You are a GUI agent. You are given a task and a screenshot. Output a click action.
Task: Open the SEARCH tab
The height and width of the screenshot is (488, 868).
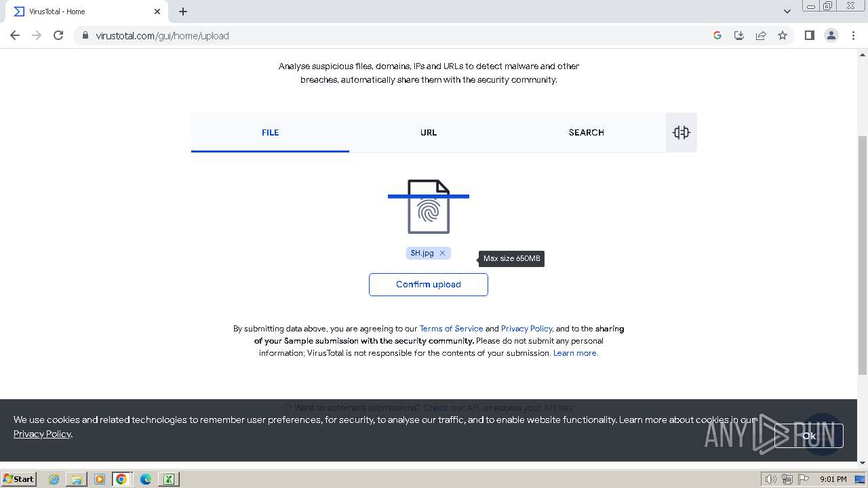(586, 132)
